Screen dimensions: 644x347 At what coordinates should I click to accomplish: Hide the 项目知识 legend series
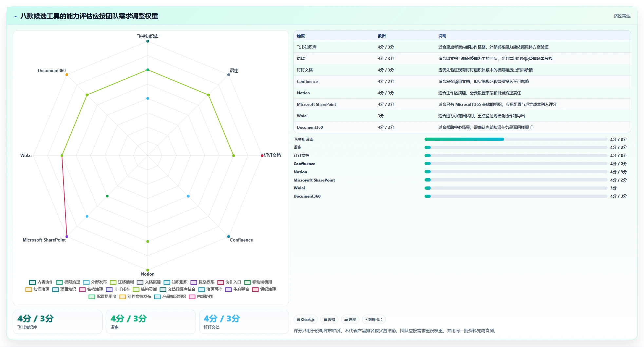pos(64,289)
